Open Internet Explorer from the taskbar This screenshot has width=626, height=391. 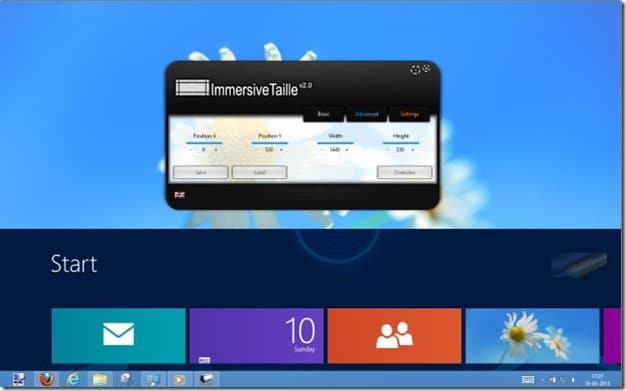[x=73, y=379]
